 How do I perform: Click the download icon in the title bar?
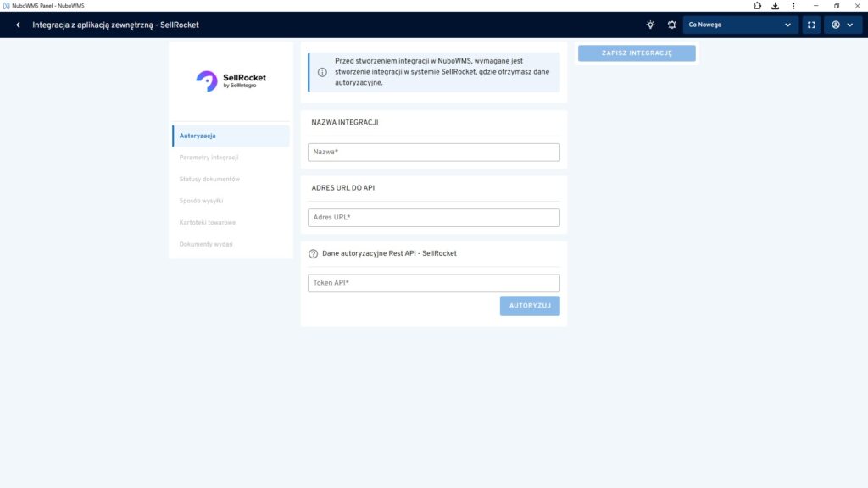[775, 6]
